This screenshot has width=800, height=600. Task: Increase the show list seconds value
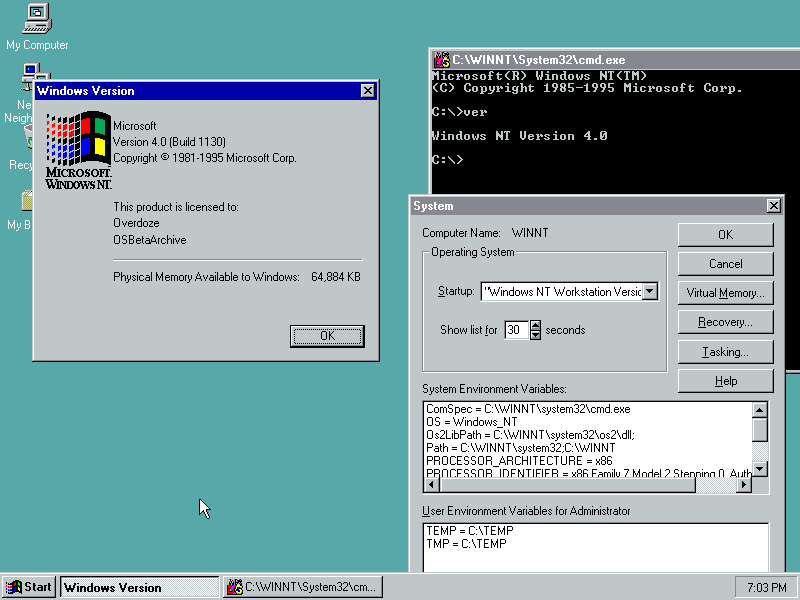pyautogui.click(x=535, y=325)
